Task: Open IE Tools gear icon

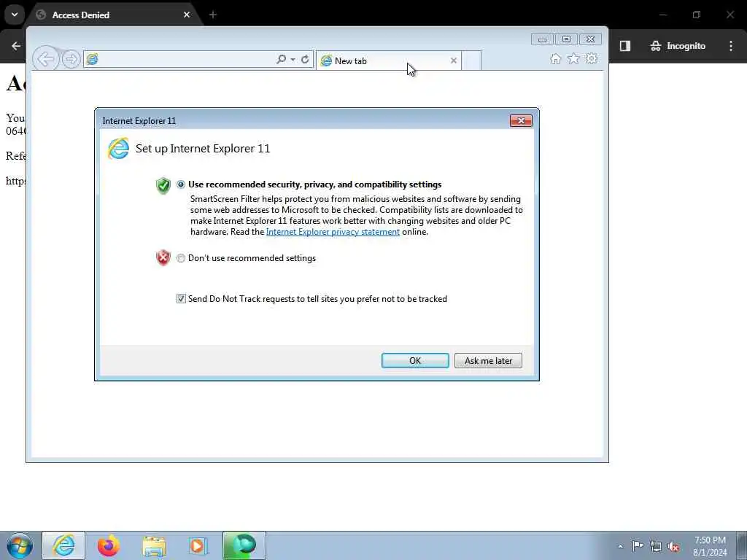Action: tap(592, 58)
